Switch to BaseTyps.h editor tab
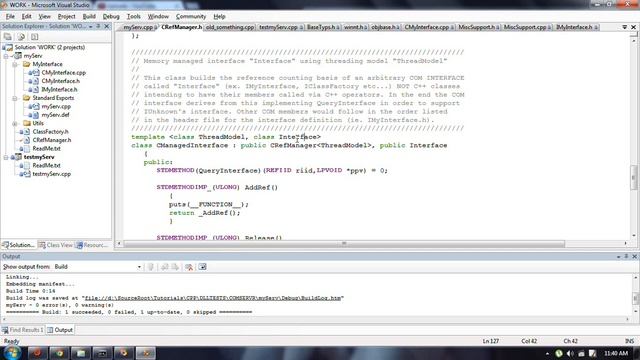640x360 pixels. (322, 27)
